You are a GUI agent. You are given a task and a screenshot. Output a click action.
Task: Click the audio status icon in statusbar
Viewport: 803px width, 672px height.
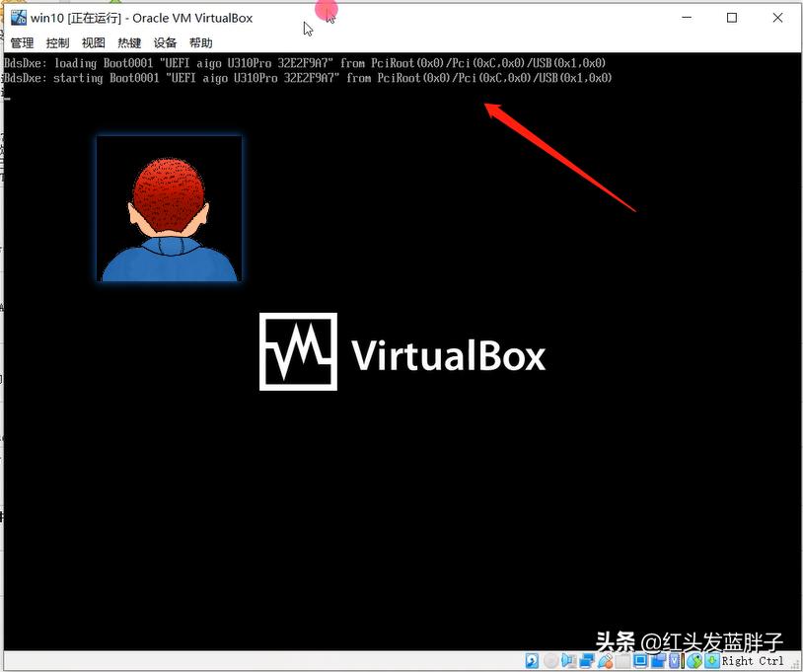coord(567,661)
